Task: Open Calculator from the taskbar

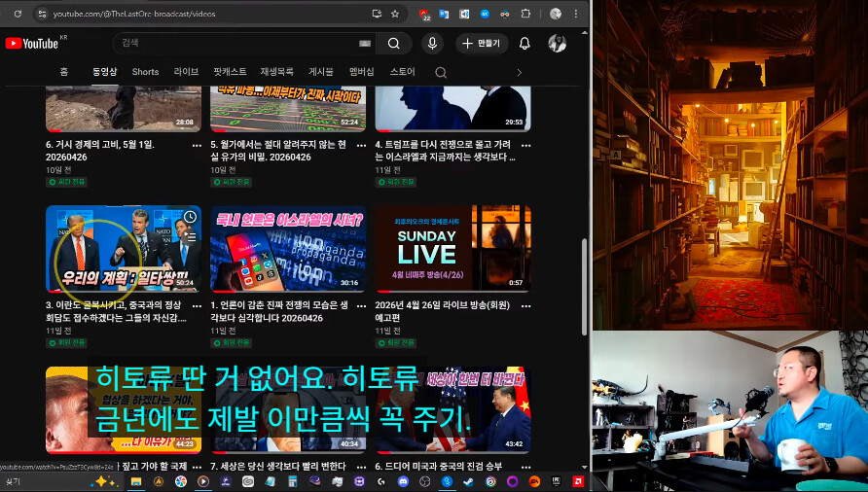Action: [292, 481]
